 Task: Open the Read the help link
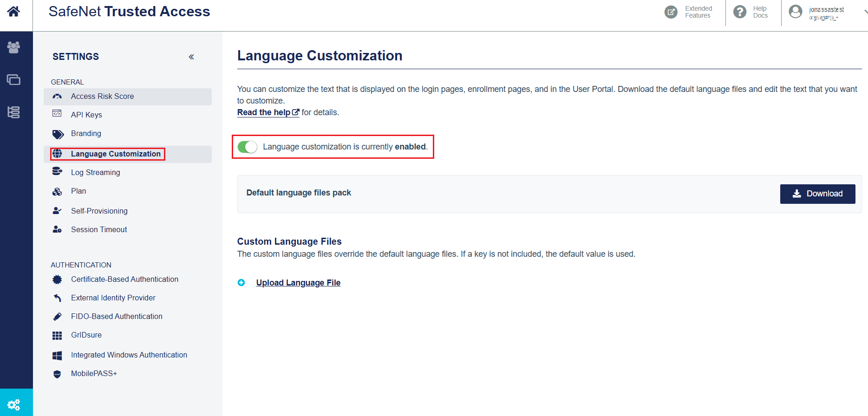coord(268,112)
